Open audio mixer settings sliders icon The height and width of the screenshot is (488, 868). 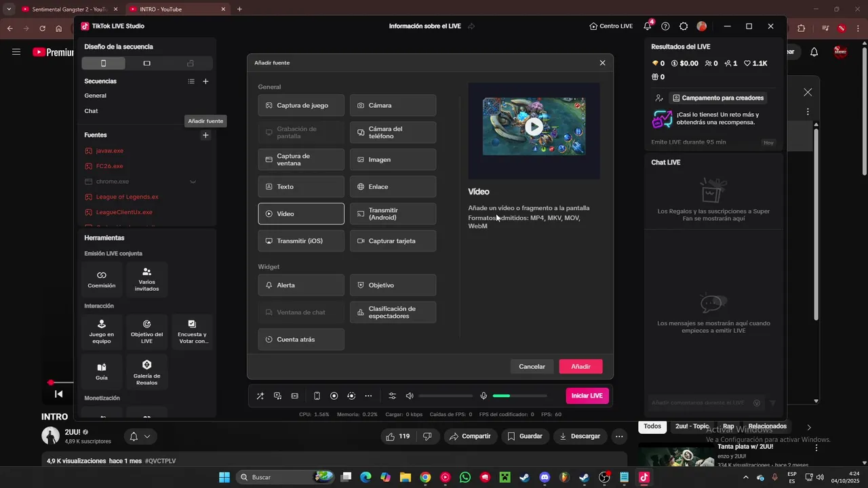tap(392, 396)
